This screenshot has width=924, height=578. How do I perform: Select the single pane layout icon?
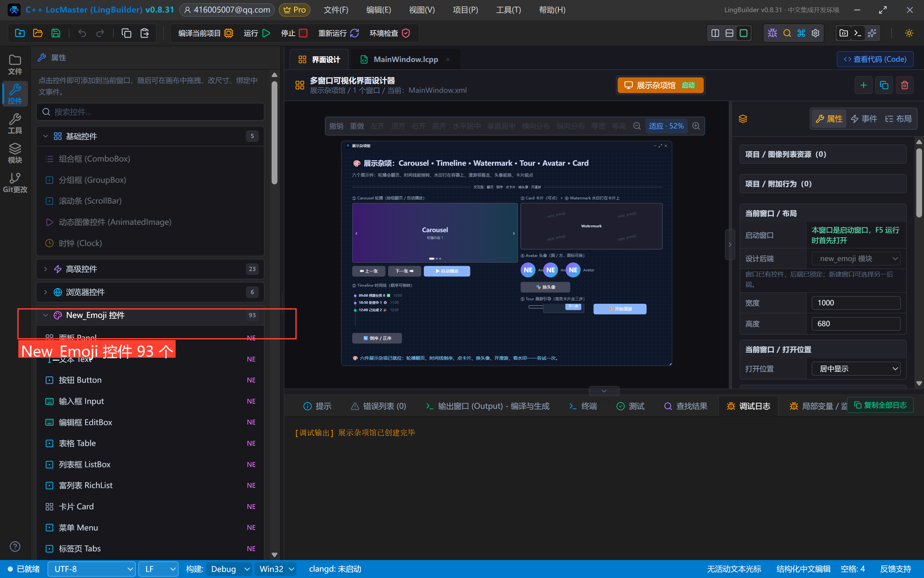744,33
